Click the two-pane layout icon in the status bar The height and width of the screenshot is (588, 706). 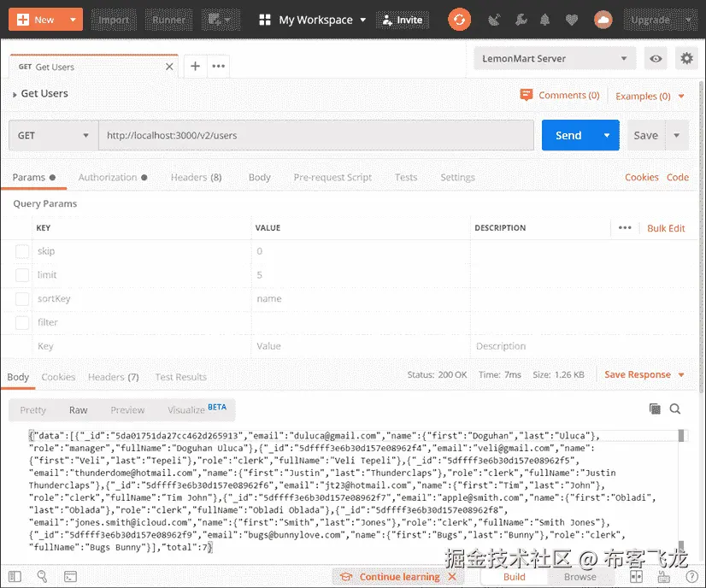[x=636, y=576]
